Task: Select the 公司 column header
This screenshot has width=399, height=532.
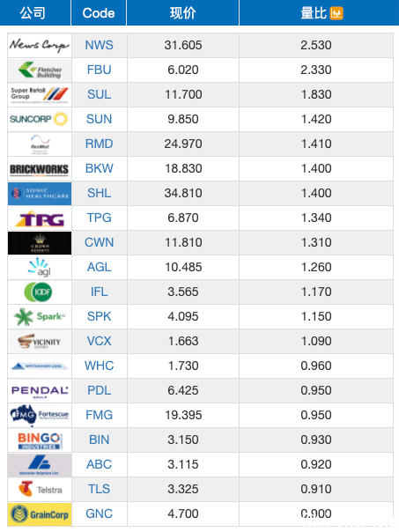Action: [x=33, y=13]
